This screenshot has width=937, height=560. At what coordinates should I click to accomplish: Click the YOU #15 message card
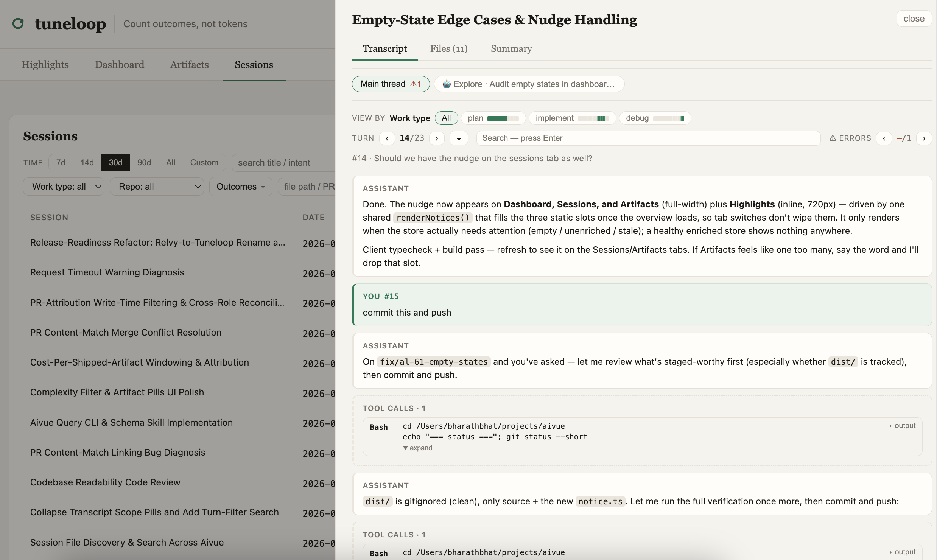[642, 305]
